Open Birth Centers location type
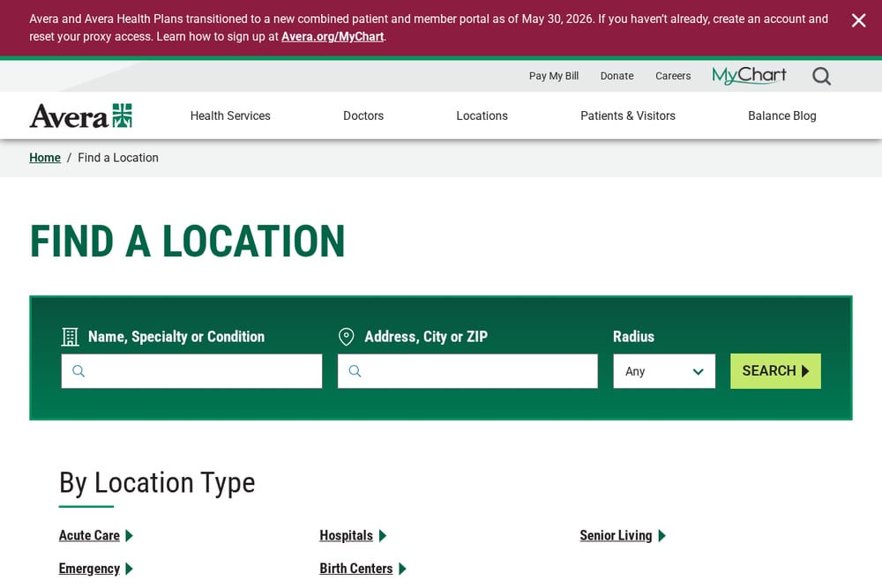The height and width of the screenshot is (588, 882). pos(356,569)
